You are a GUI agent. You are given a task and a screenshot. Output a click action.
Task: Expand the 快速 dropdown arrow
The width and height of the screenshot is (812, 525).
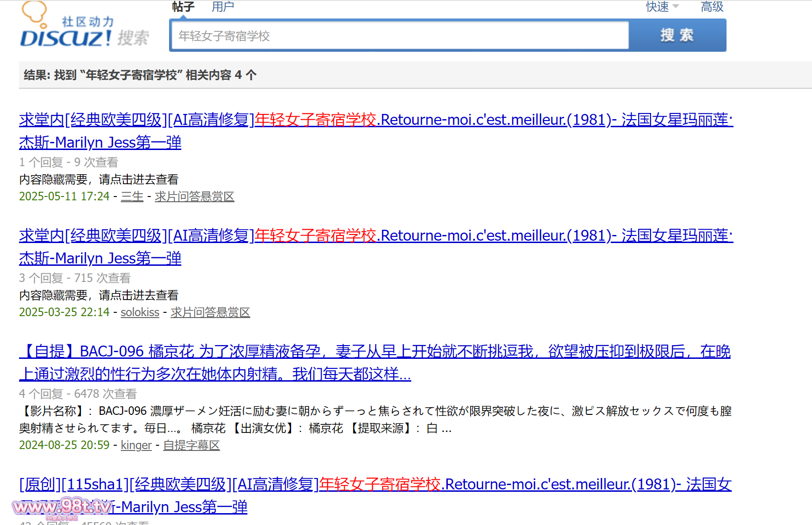[x=676, y=7]
